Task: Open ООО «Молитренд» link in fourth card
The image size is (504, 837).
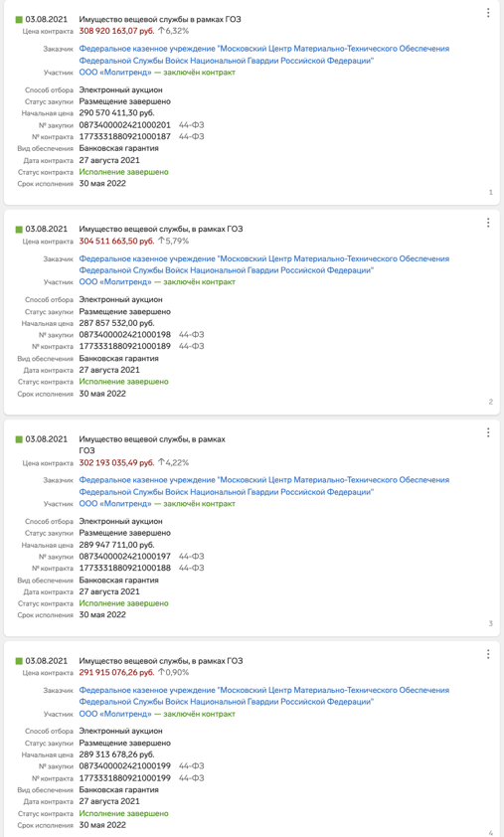Action: tap(115, 714)
